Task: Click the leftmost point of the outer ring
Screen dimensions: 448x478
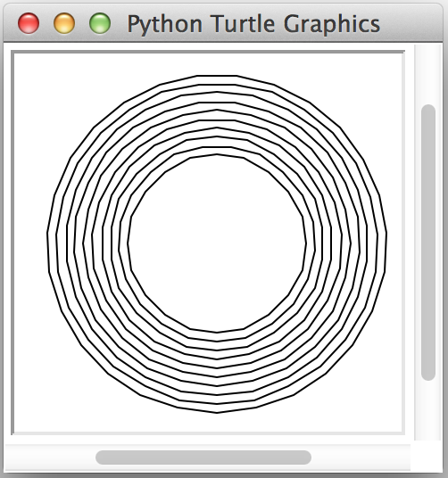Action: pyautogui.click(x=47, y=235)
